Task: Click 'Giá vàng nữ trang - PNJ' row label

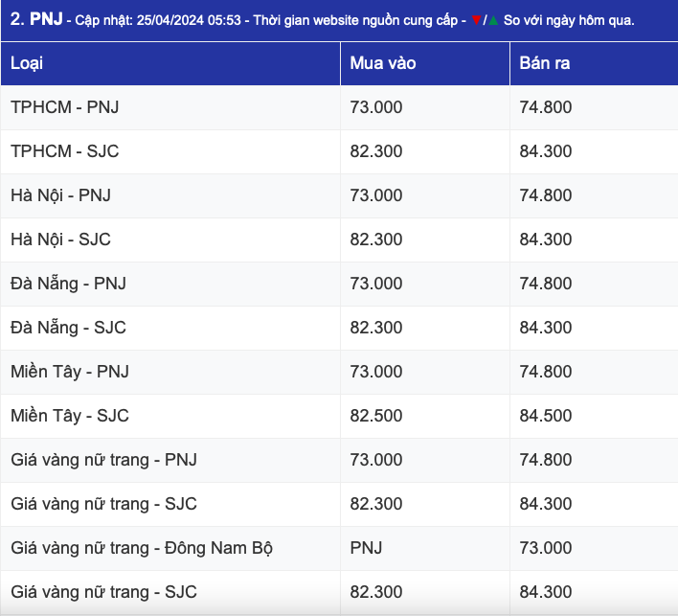Action: tap(103, 460)
